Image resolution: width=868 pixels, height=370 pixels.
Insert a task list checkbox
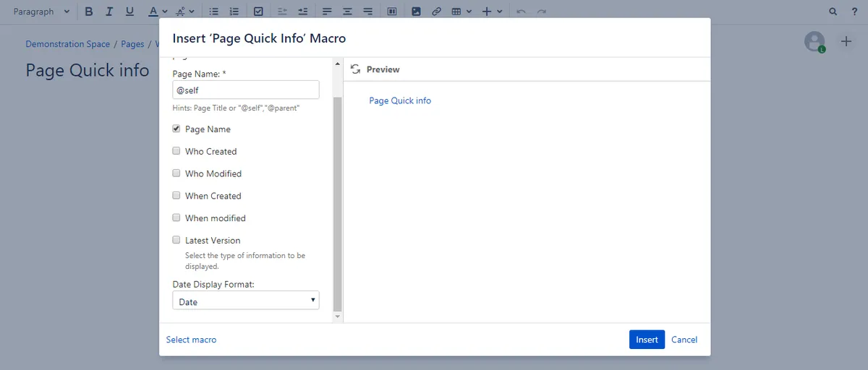coord(259,12)
